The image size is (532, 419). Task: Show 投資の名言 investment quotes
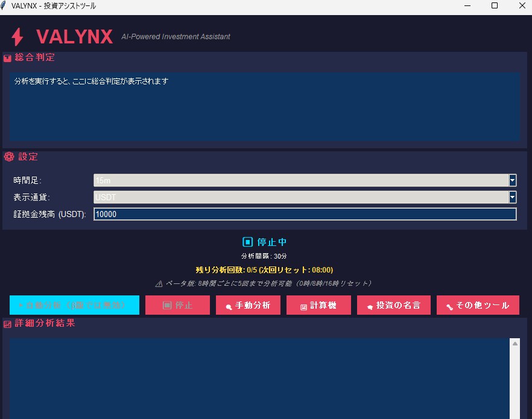click(393, 305)
